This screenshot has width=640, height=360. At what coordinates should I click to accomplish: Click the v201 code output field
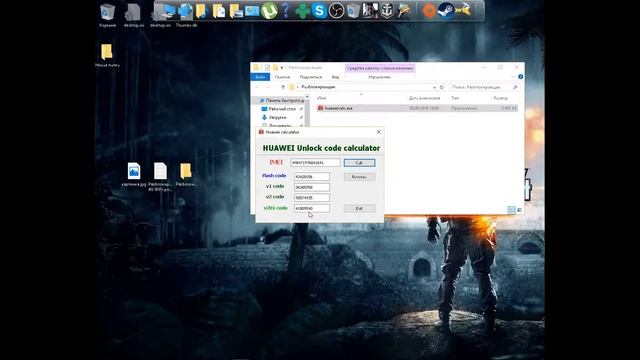pyautogui.click(x=312, y=209)
